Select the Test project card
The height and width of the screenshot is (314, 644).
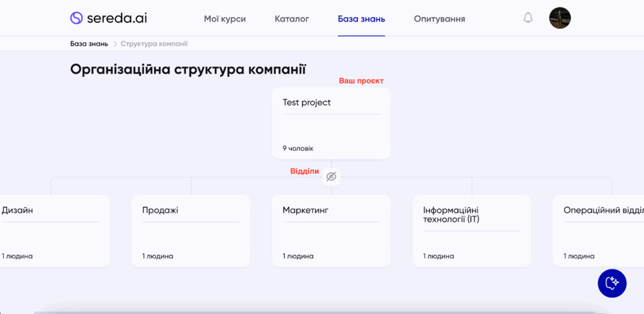pos(331,122)
